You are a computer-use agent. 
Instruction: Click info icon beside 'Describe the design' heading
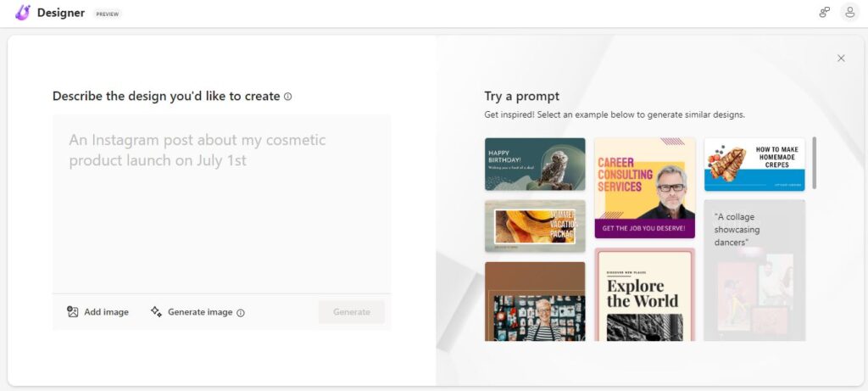(x=288, y=97)
